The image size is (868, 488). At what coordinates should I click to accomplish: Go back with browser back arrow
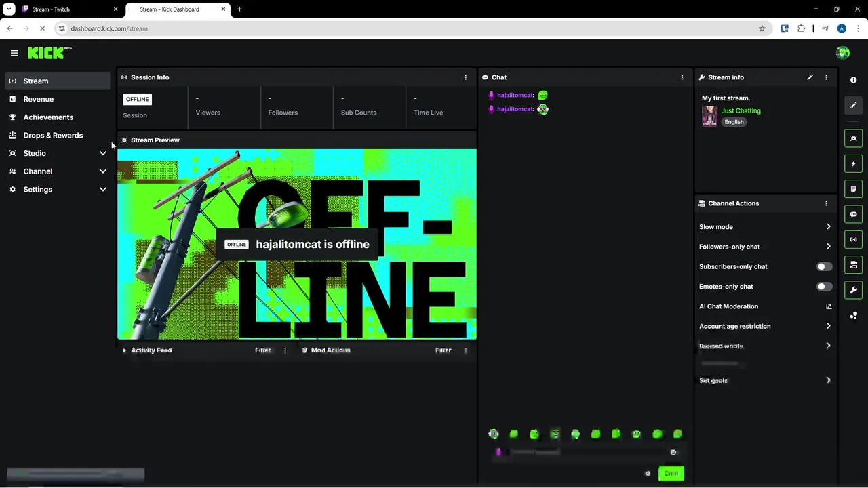click(x=9, y=28)
